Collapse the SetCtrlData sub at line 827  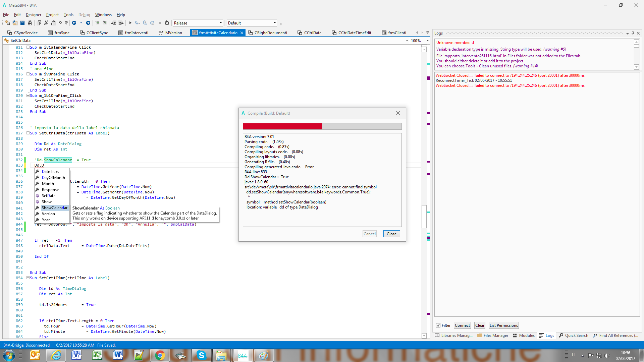pos(28,133)
